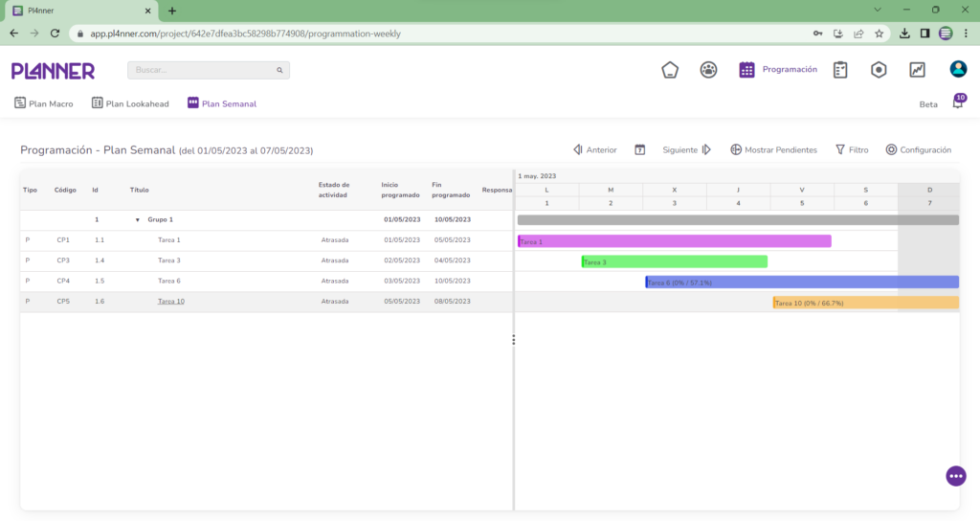This screenshot has width=980, height=521.
Task: Click Mostrar Pendientes button
Action: 773,150
